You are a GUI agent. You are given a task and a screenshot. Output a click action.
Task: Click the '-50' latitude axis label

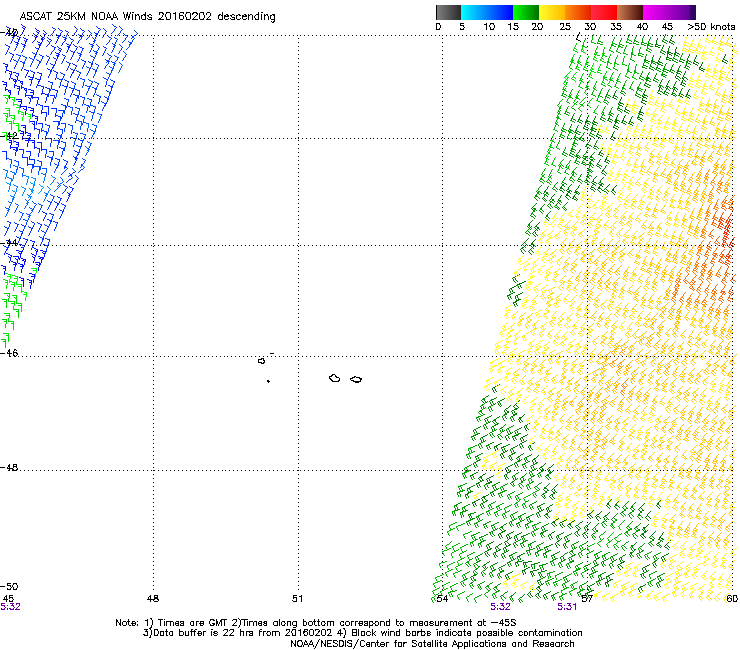coord(9,586)
